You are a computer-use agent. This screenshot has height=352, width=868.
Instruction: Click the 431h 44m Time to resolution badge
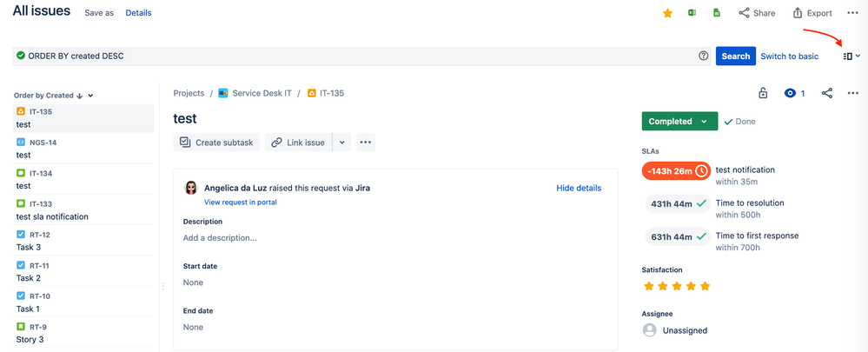[678, 203]
